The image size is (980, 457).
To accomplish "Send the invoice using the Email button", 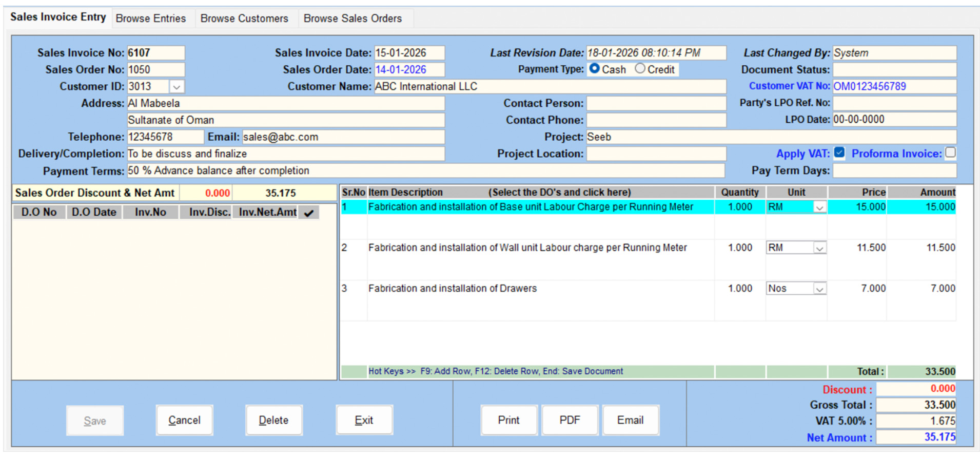I will click(x=630, y=420).
